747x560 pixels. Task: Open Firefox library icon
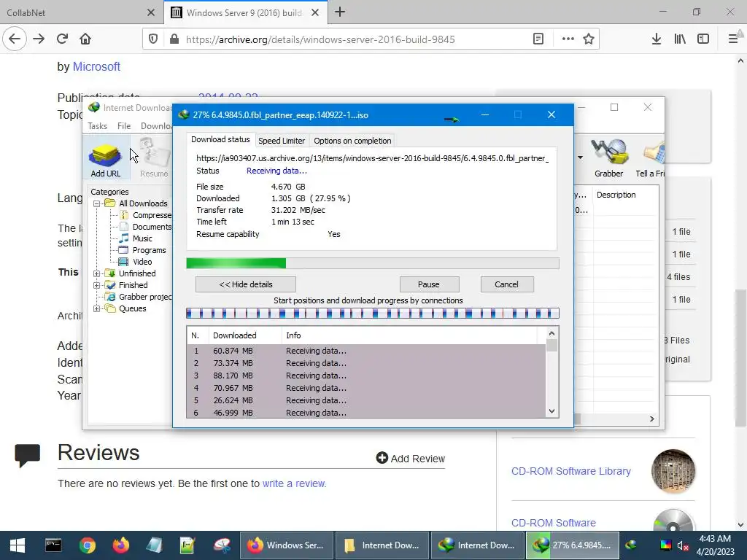point(680,39)
